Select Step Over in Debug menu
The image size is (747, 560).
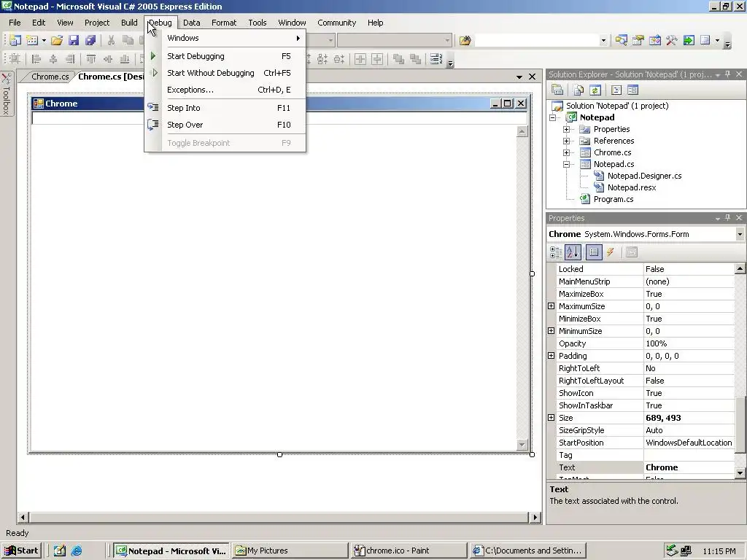225,125
